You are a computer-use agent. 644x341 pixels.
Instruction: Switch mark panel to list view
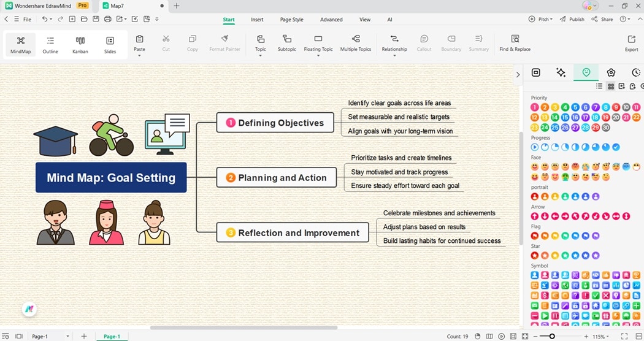tap(599, 86)
